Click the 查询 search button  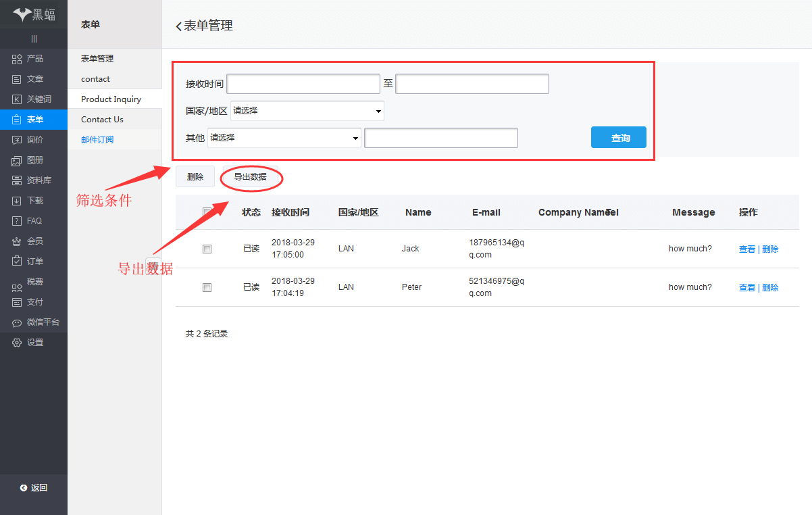coord(618,137)
